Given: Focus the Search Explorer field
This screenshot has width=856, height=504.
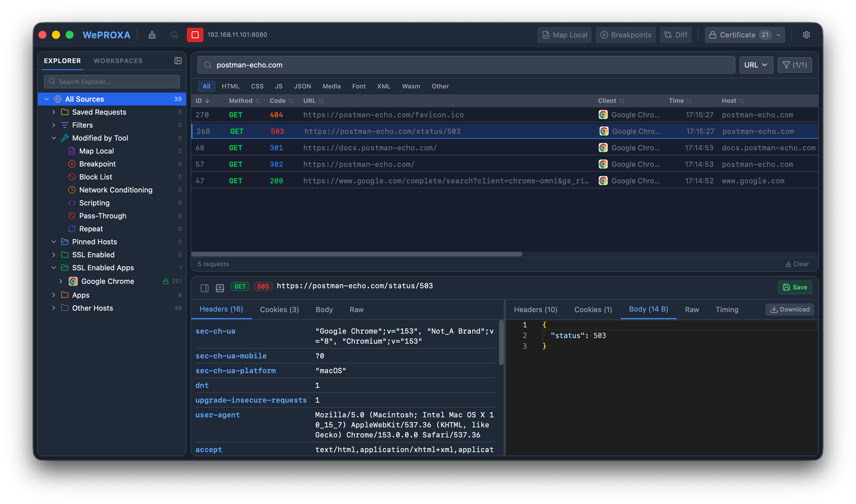Looking at the screenshot, I should tap(112, 82).
